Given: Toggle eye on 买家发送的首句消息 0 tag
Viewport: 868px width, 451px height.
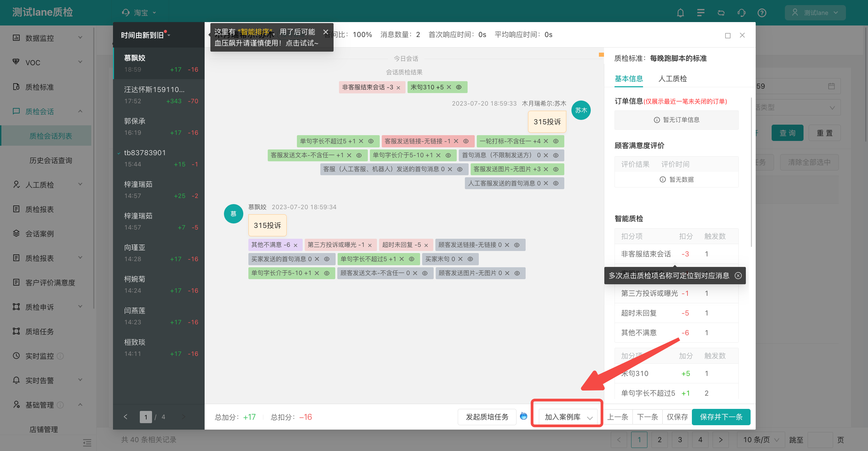Looking at the screenshot, I should point(326,259).
